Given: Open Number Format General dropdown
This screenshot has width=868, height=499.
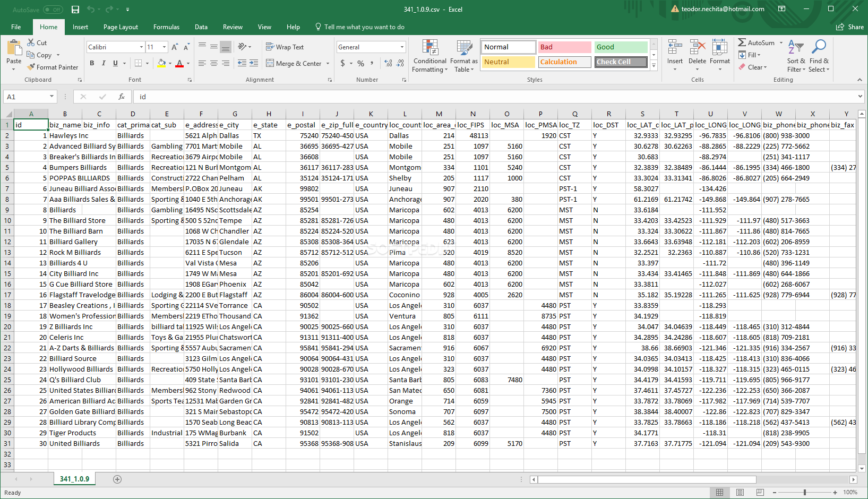Looking at the screenshot, I should pyautogui.click(x=402, y=47).
